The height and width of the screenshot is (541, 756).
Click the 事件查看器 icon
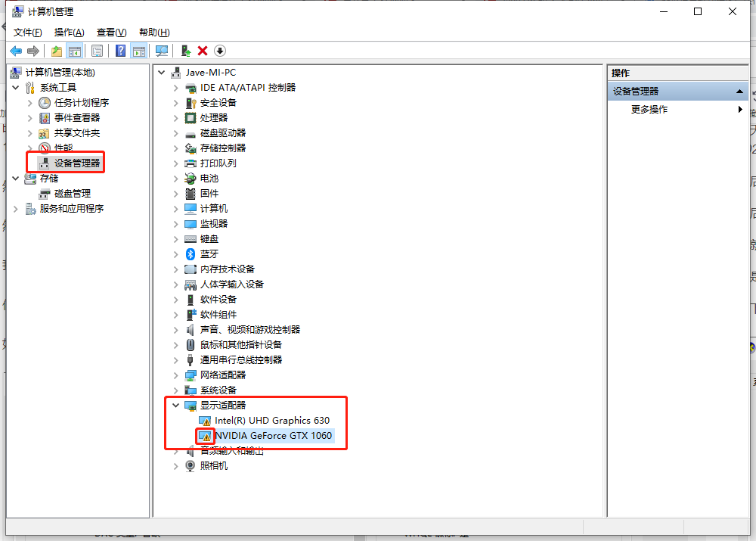45,118
